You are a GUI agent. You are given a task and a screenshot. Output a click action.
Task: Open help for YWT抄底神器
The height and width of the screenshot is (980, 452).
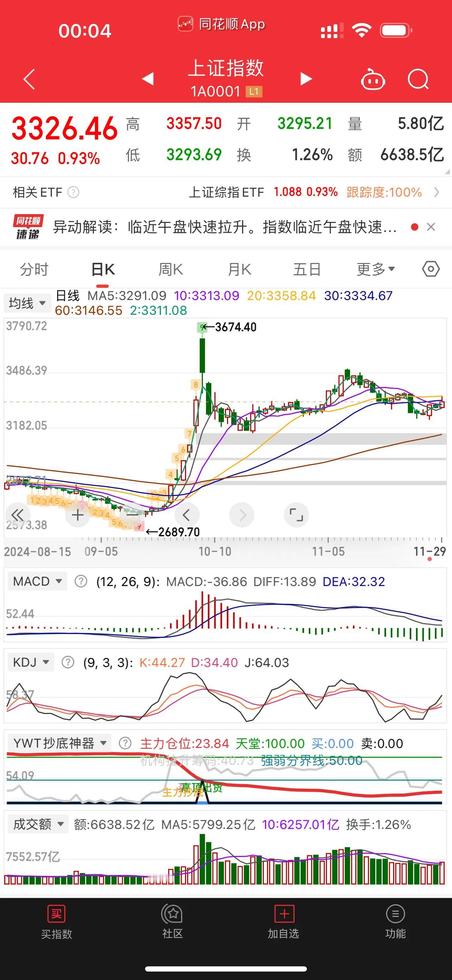(x=125, y=743)
